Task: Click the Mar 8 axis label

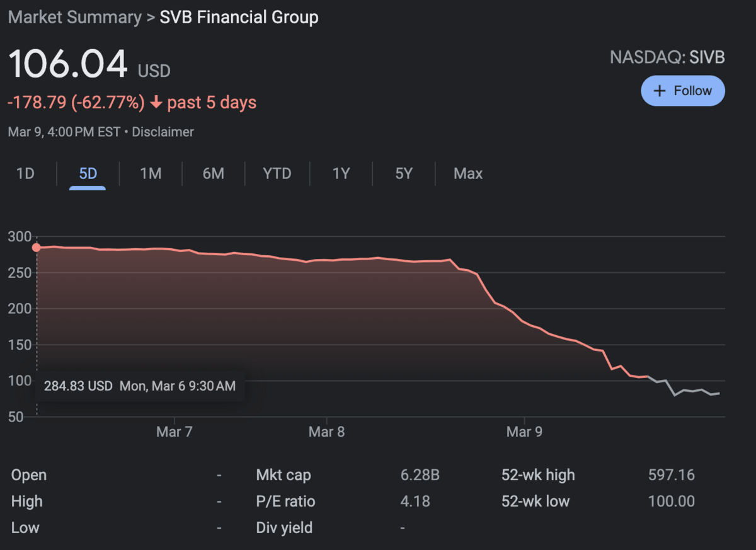Action: [326, 432]
